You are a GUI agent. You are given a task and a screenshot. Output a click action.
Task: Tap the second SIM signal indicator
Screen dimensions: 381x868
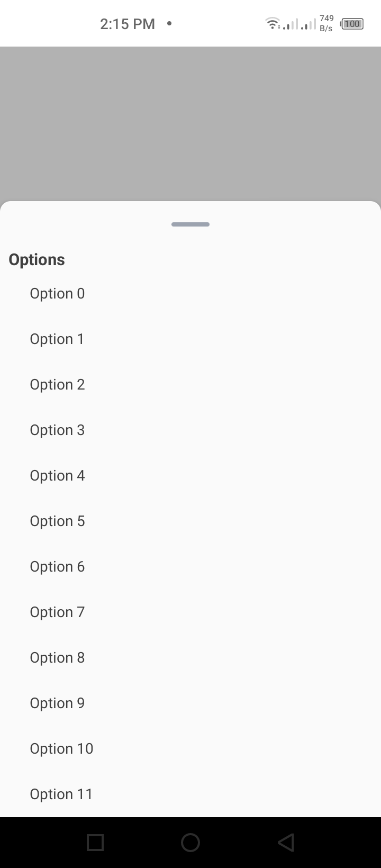click(308, 24)
